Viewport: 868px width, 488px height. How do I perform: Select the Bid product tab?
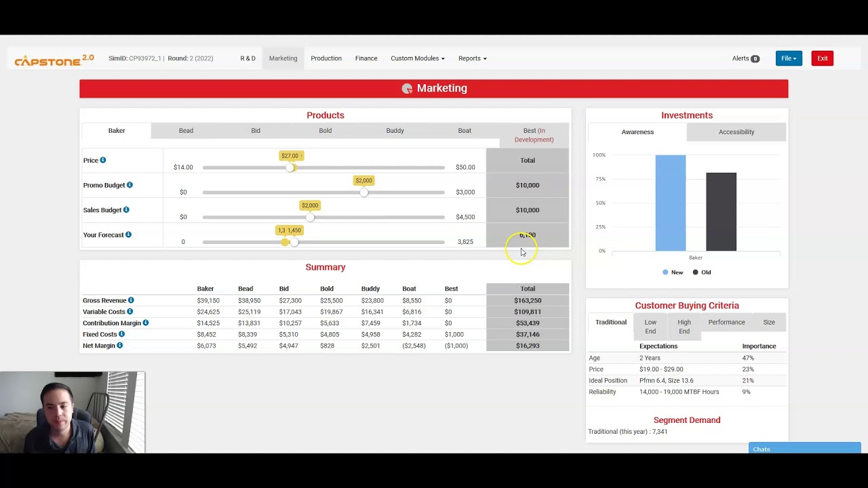(x=256, y=131)
